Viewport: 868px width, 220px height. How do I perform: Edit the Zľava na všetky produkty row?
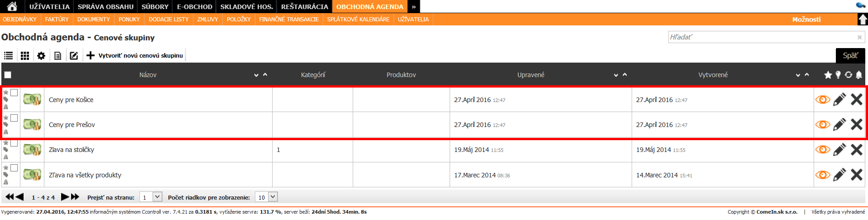[x=839, y=175]
